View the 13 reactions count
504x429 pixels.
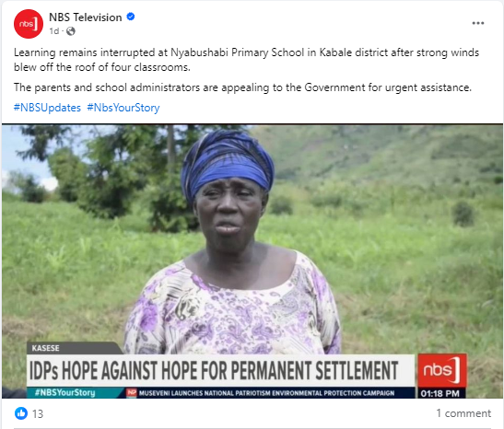[x=38, y=413]
